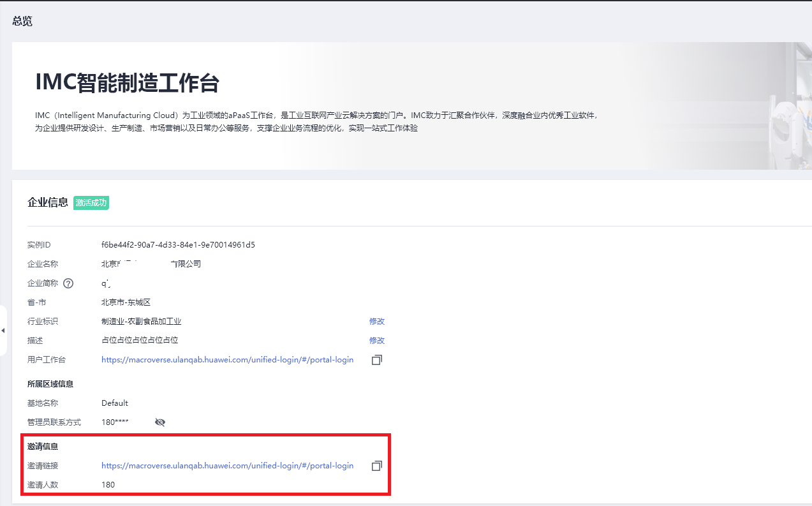Click the 企业名称 value ending 有限公司

pyautogui.click(x=151, y=264)
